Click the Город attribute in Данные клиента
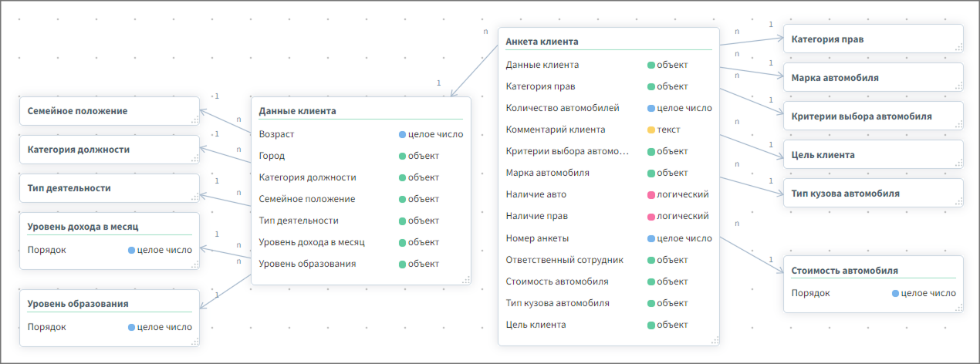The width and height of the screenshot is (980, 364). [x=272, y=156]
